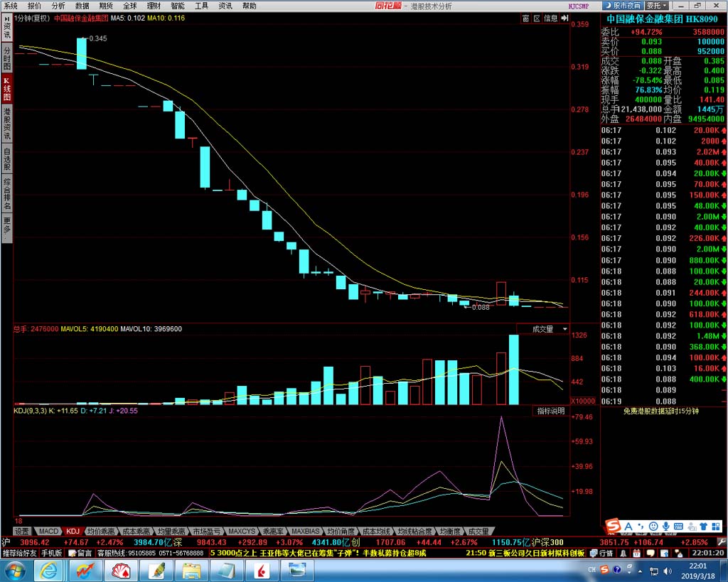Open the solitaire cards taskbar icon
This screenshot has width=728, height=582.
click(x=120, y=571)
